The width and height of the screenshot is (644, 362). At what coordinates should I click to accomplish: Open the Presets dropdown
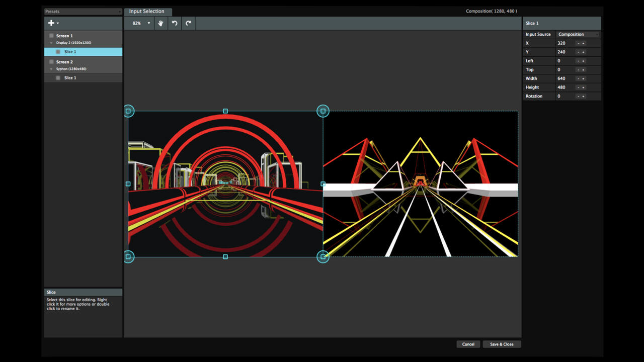[x=83, y=12]
